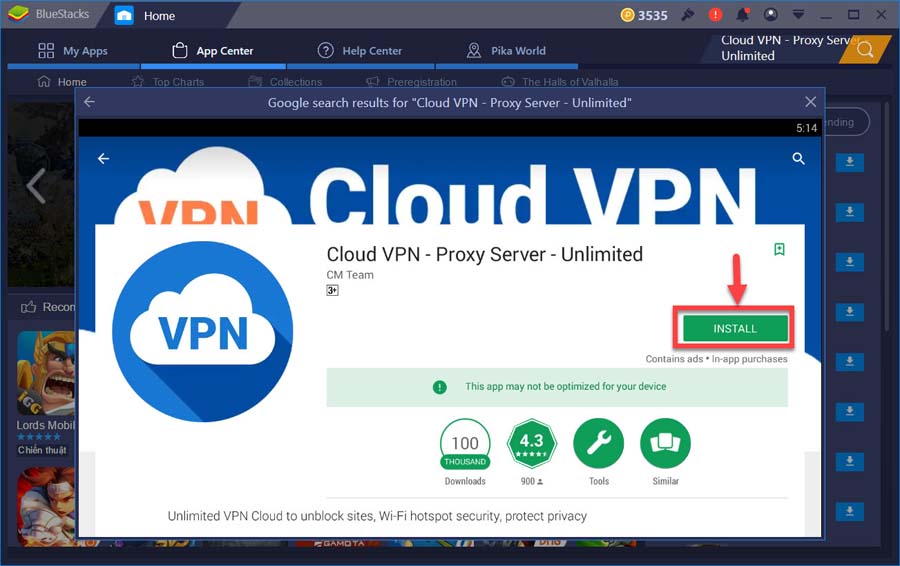
Task: Click the BlueStacks logo
Action: tap(19, 14)
